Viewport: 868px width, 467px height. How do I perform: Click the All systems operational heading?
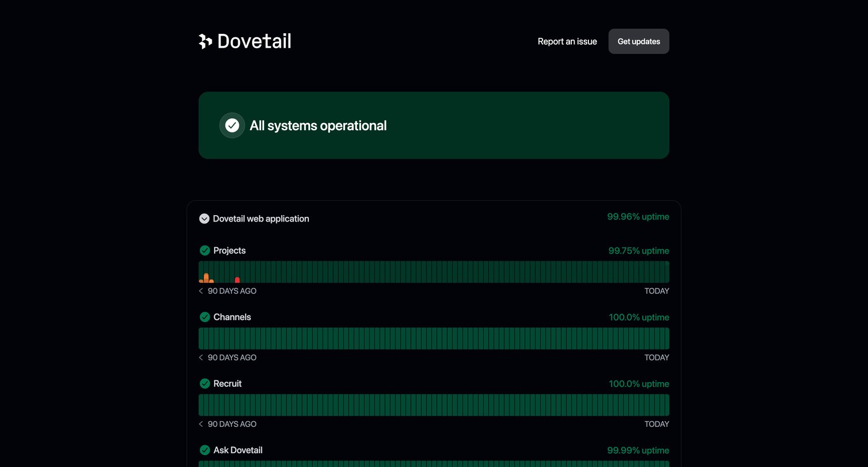coord(318,126)
